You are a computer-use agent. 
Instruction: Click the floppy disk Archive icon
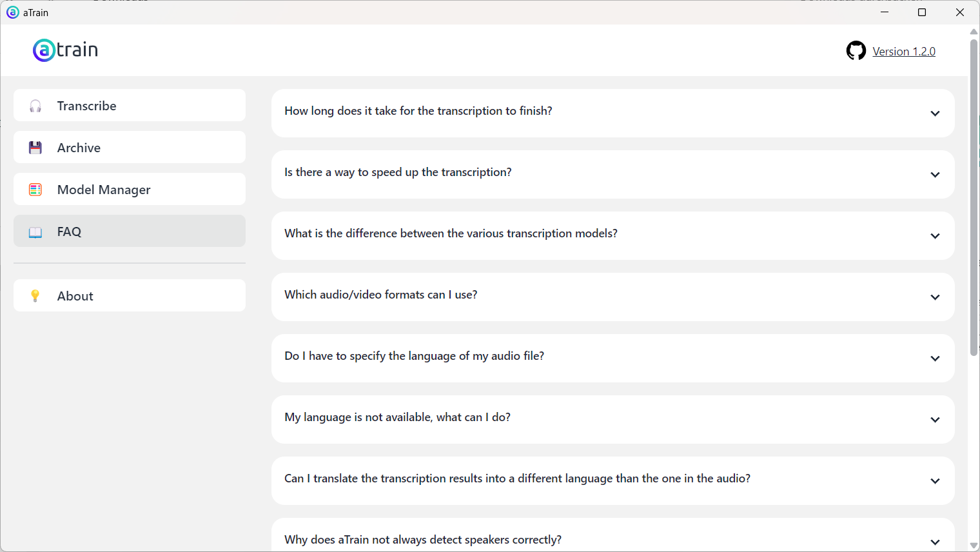point(35,148)
